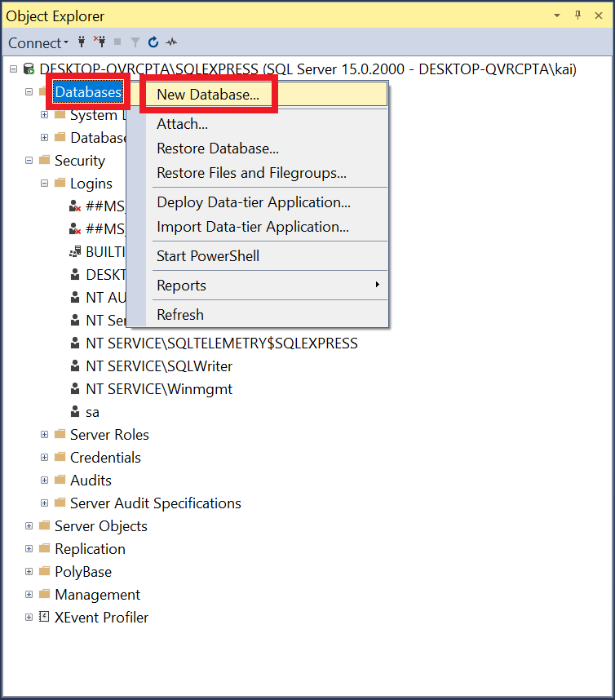
Task: Select the Security folder
Action: point(80,161)
